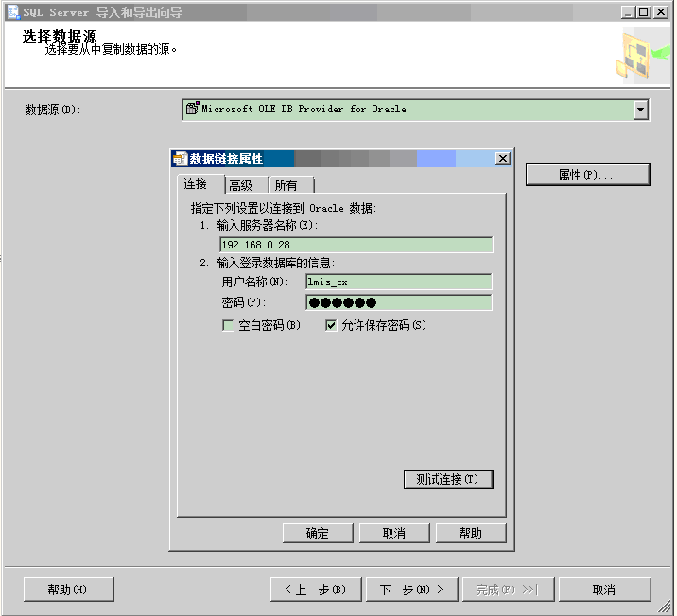
Task: Open 属性 for the data source
Action: [587, 175]
